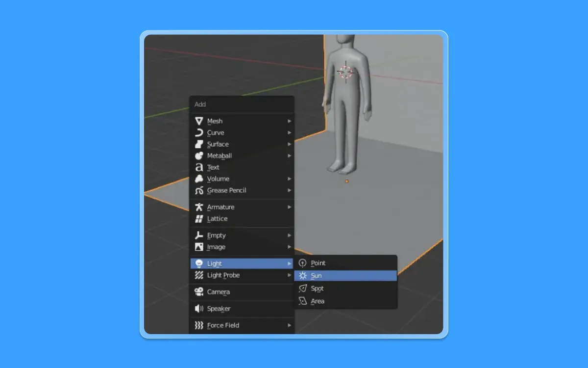
Task: Click the Curve icon in Add menu
Action: [199, 132]
